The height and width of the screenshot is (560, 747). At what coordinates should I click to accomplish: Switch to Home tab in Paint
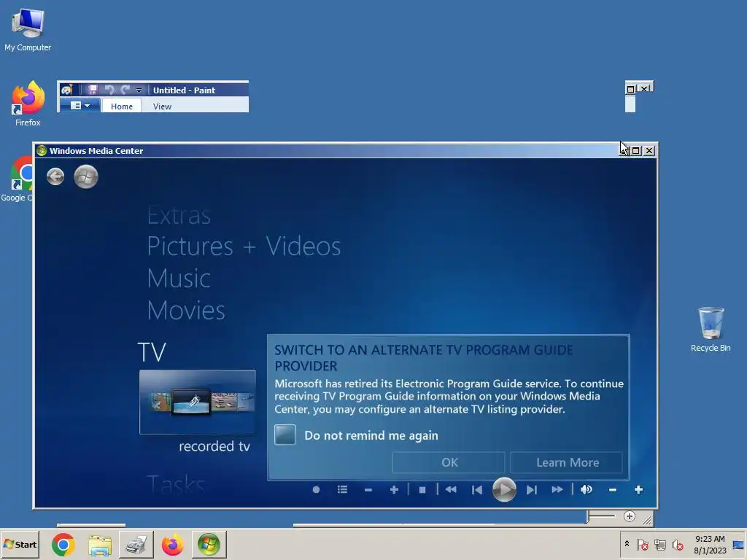[x=122, y=106]
